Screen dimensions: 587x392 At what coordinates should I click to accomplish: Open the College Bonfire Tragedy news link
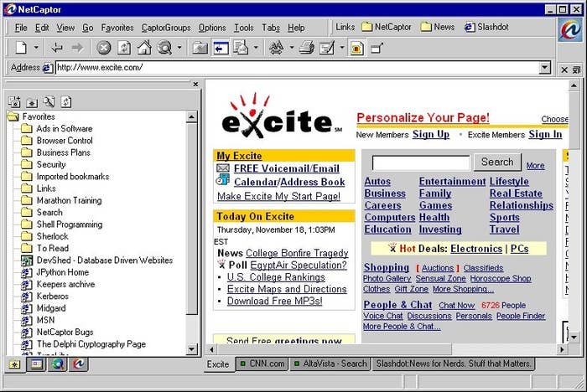coord(297,253)
